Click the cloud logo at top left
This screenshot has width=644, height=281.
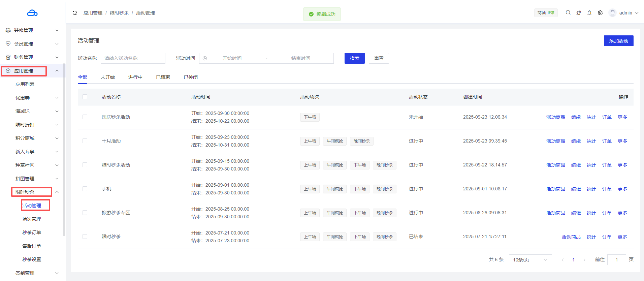pos(32,13)
